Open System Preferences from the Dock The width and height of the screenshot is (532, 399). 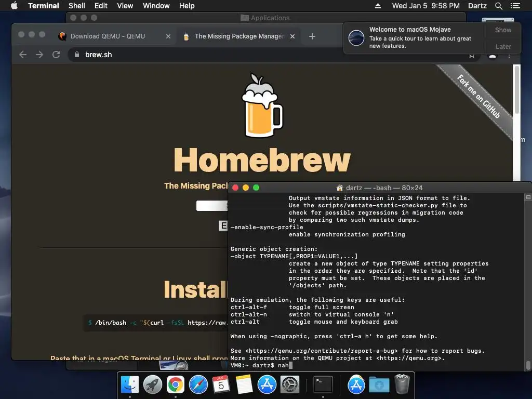click(x=290, y=385)
